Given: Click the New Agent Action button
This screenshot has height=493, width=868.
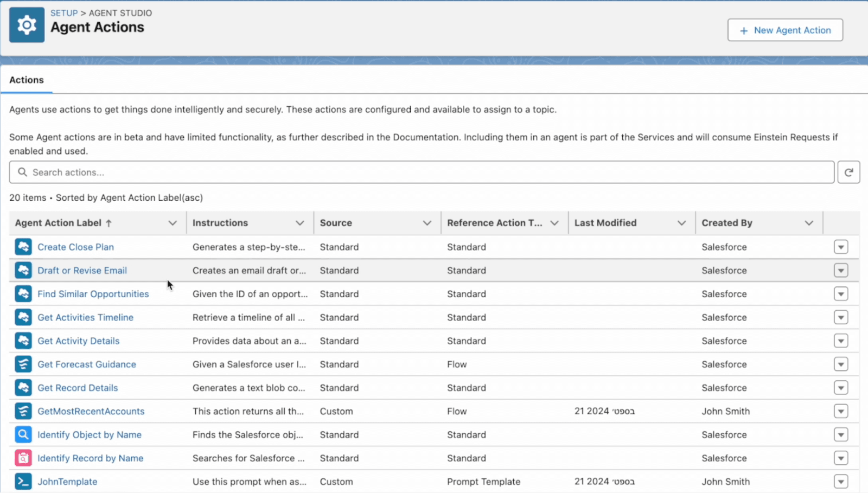Looking at the screenshot, I should tap(785, 30).
